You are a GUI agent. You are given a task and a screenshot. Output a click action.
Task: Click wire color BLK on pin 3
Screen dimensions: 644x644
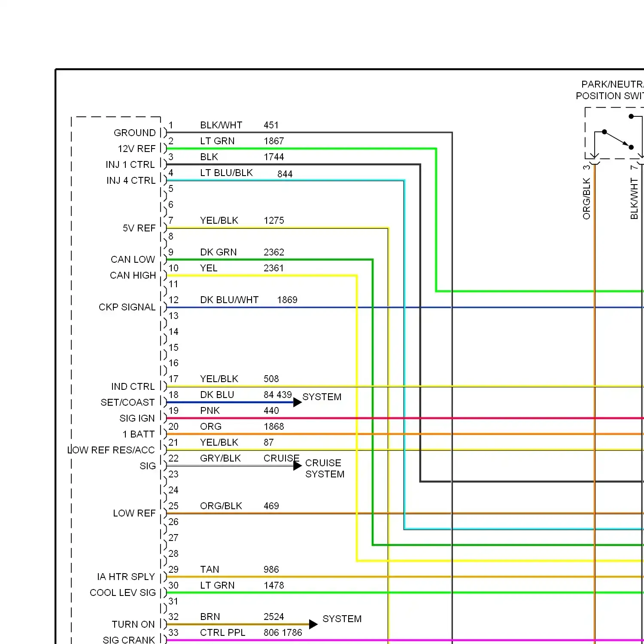coord(209,157)
